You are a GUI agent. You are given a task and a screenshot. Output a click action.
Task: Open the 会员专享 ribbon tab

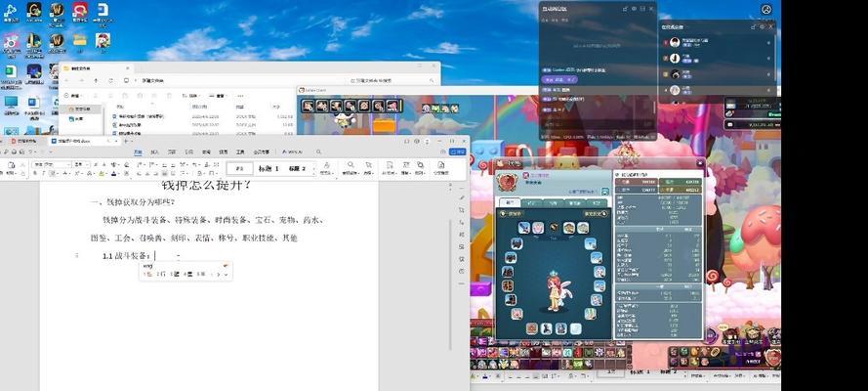coord(262,152)
